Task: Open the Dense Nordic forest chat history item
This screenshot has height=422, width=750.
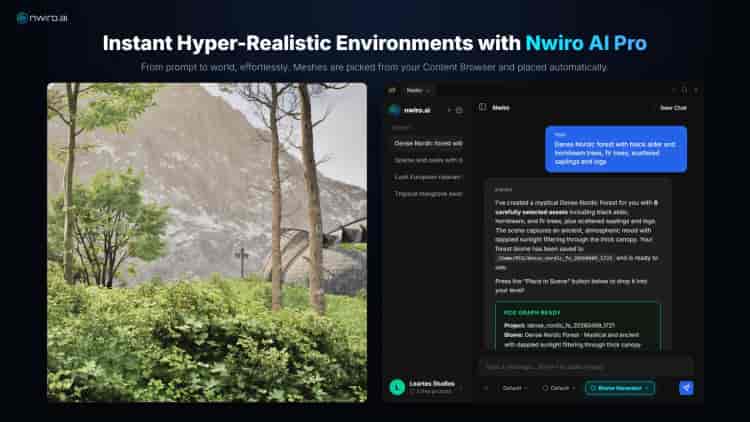Action: coord(428,143)
